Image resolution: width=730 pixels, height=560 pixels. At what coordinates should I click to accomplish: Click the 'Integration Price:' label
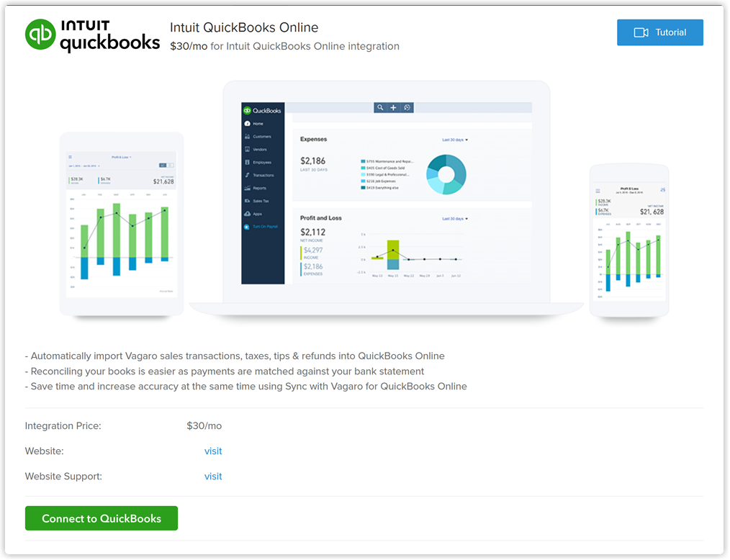click(x=63, y=426)
